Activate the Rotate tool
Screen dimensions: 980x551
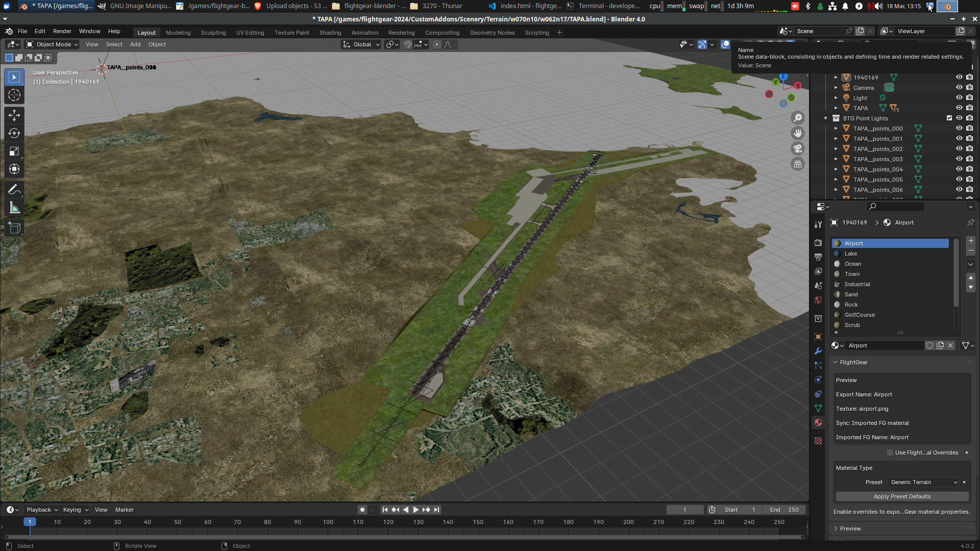[14, 133]
